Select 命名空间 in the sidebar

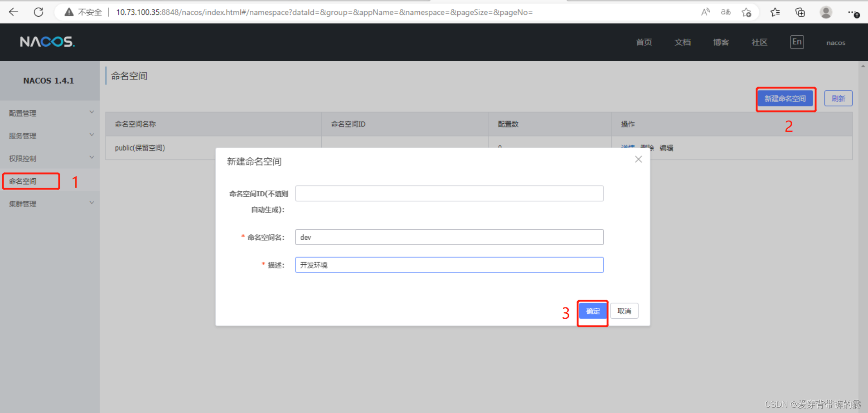tap(30, 180)
